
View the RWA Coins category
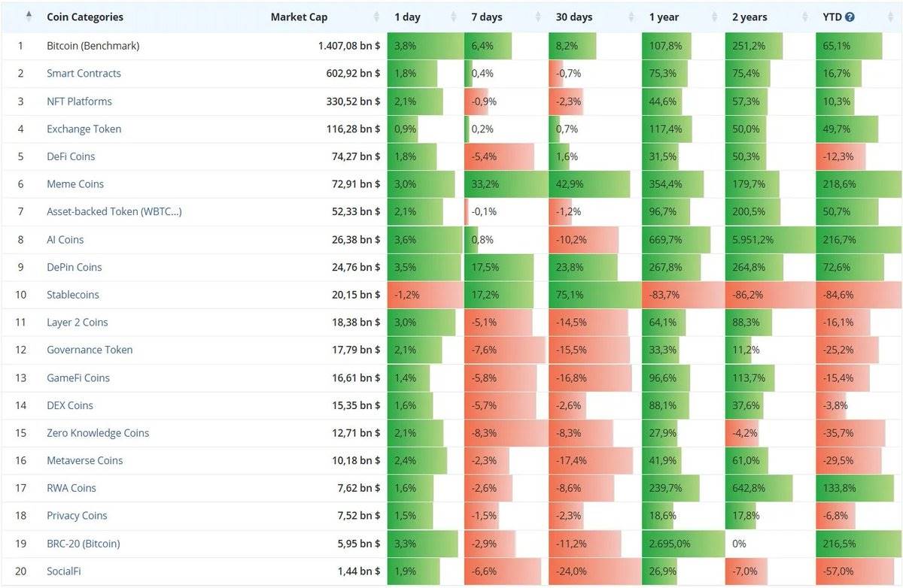pos(71,488)
